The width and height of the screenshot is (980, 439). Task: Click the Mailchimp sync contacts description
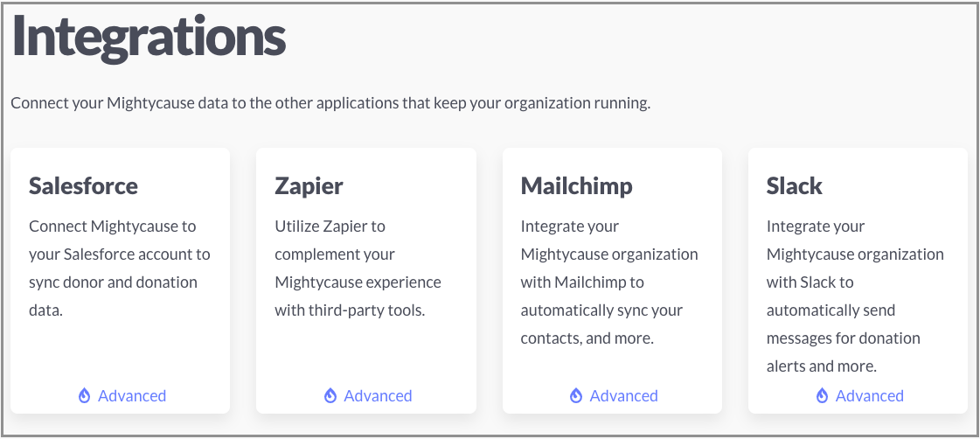[x=609, y=282]
